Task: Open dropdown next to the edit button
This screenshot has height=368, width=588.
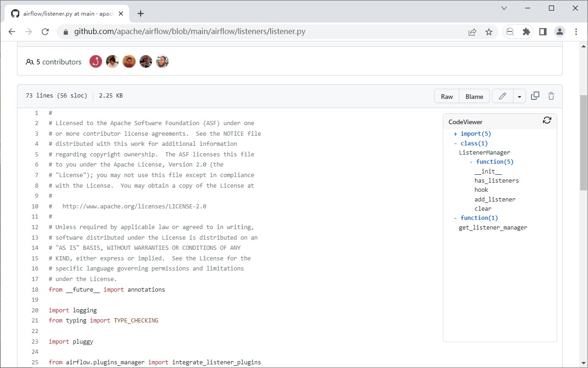Action: coord(520,96)
